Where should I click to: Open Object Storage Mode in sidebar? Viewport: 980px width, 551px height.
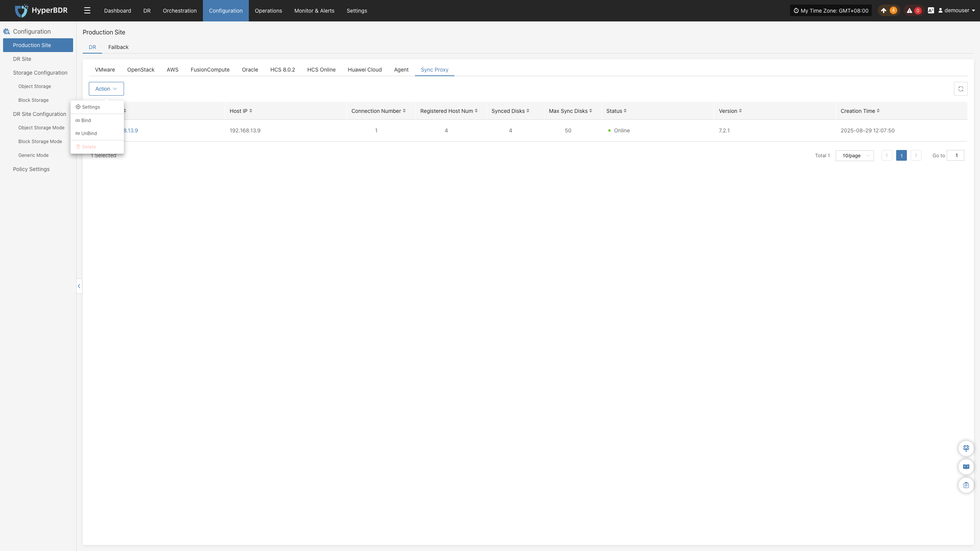[38, 128]
